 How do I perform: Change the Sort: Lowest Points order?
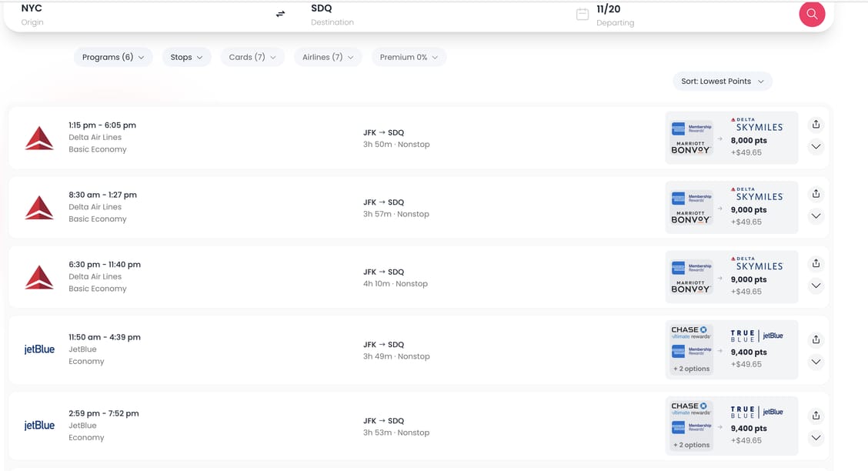point(722,82)
